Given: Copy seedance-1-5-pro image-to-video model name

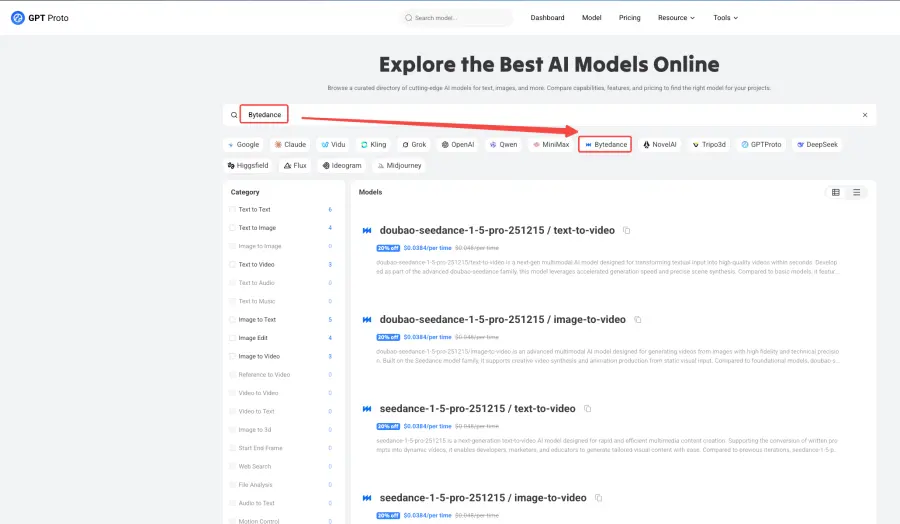Looking at the screenshot, I should 598,498.
